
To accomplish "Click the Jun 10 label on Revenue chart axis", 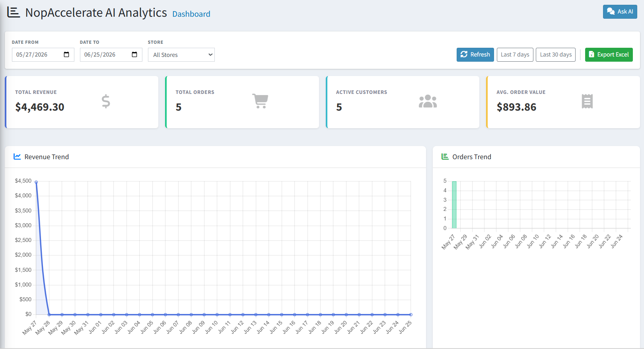I will (x=212, y=327).
